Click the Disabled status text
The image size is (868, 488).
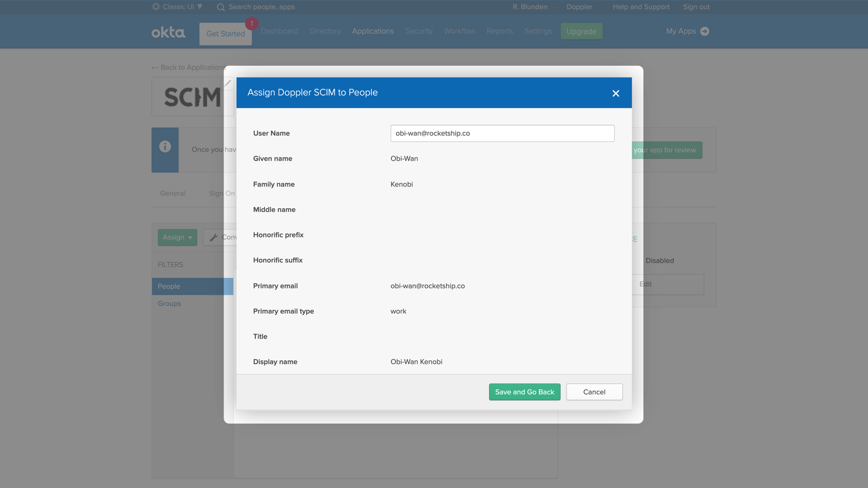pos(659,260)
